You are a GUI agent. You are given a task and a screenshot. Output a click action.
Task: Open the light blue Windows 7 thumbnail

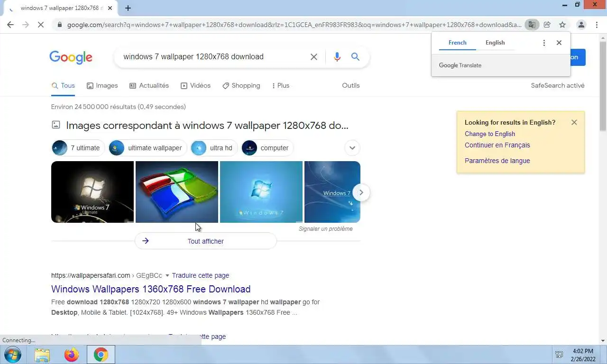point(261,192)
